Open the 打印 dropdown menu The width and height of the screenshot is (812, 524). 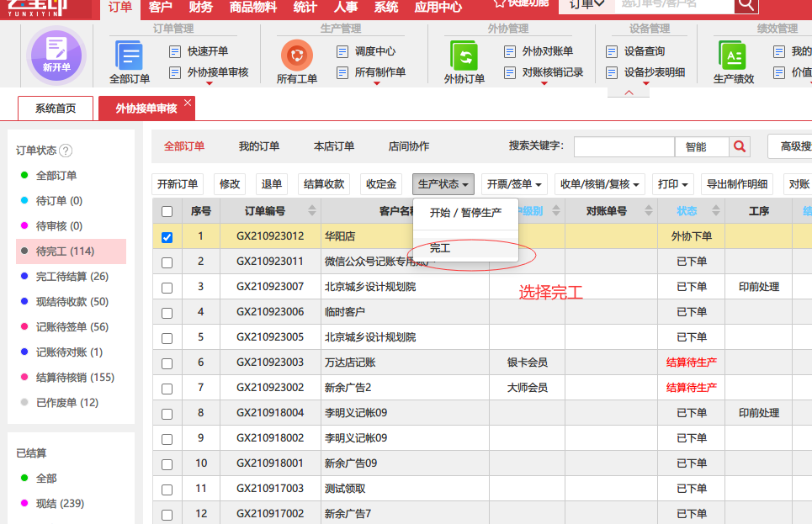tap(672, 184)
